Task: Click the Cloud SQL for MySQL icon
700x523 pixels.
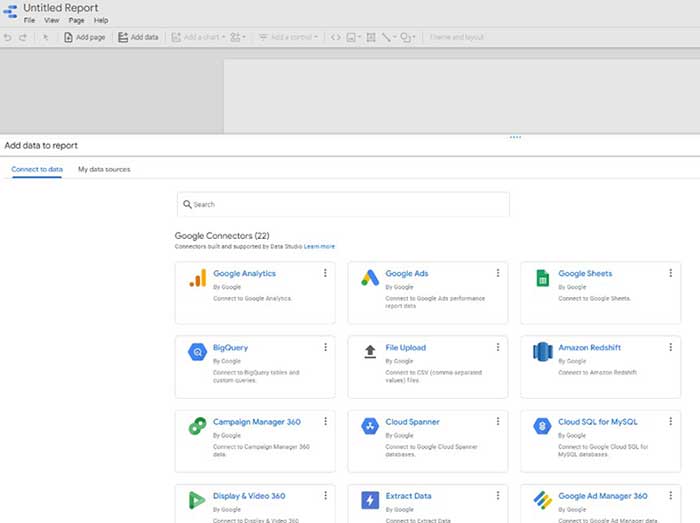Action: [x=542, y=426]
